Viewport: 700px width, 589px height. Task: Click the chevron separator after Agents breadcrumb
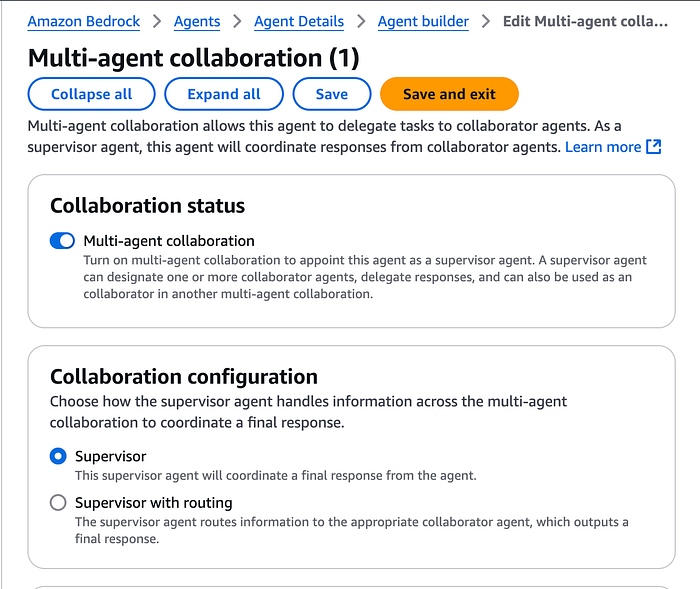[x=237, y=21]
